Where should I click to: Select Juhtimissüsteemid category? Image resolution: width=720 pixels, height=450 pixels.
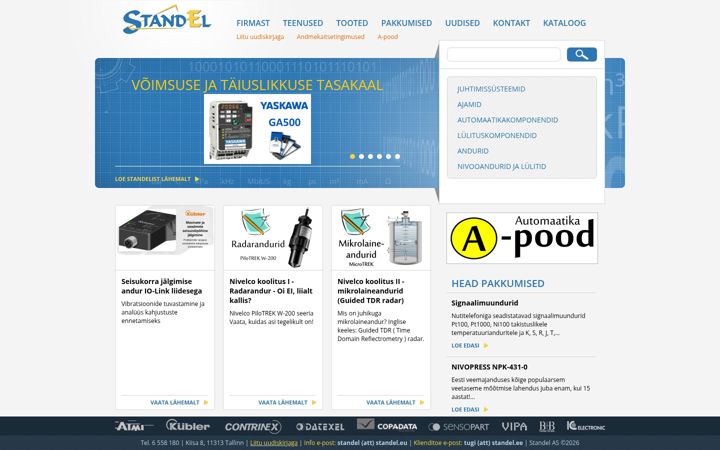tap(491, 89)
